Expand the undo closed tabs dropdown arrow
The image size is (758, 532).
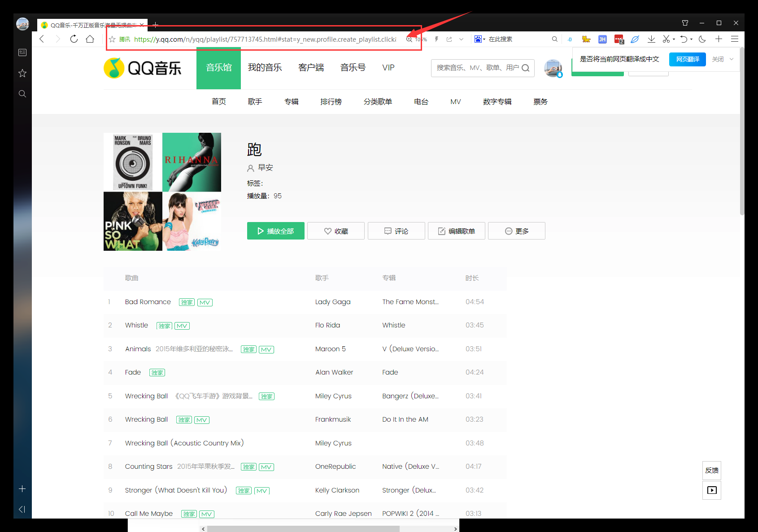tap(691, 39)
